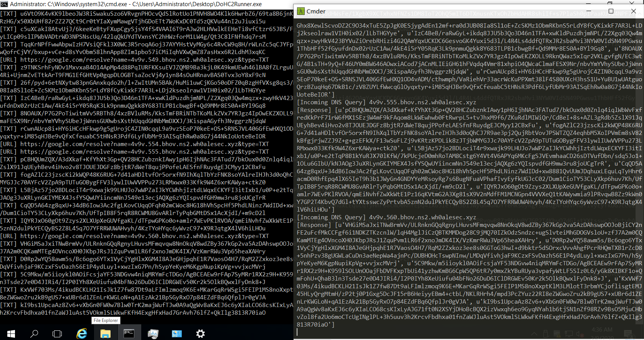
Task: Open the blue chart panel taskbar app
Action: [177, 333]
